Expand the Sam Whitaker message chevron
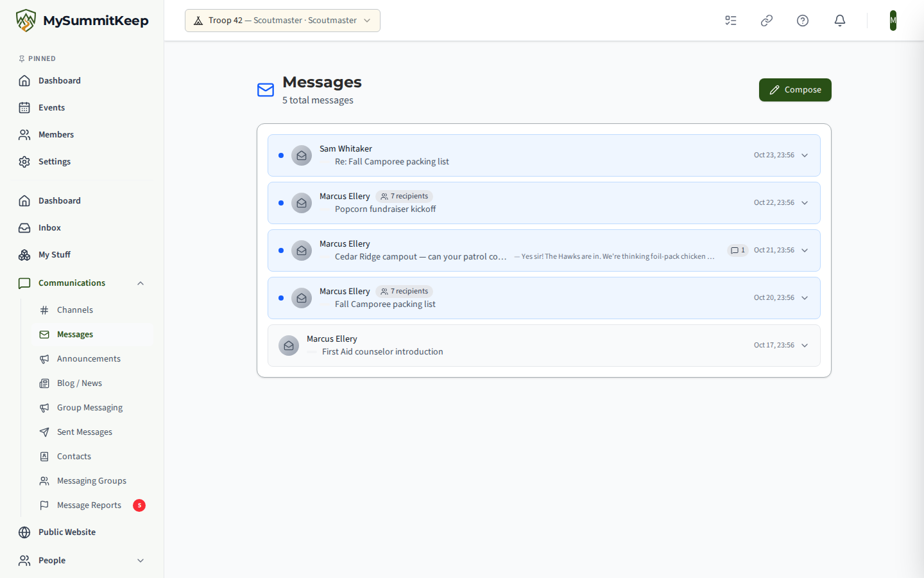The width and height of the screenshot is (924, 578). pyautogui.click(x=805, y=155)
